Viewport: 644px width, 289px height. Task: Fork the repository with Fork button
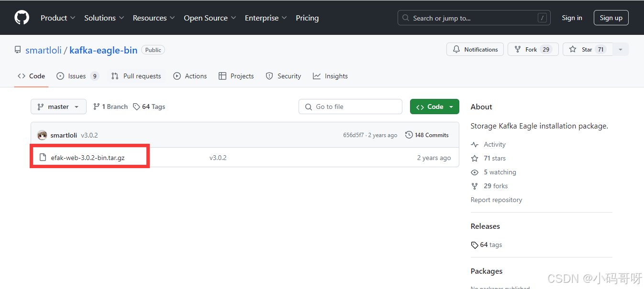533,49
